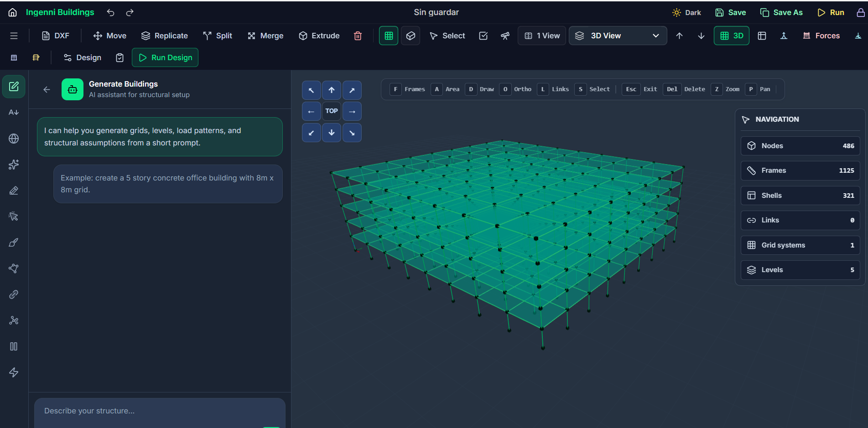Redo the last action

tap(130, 12)
